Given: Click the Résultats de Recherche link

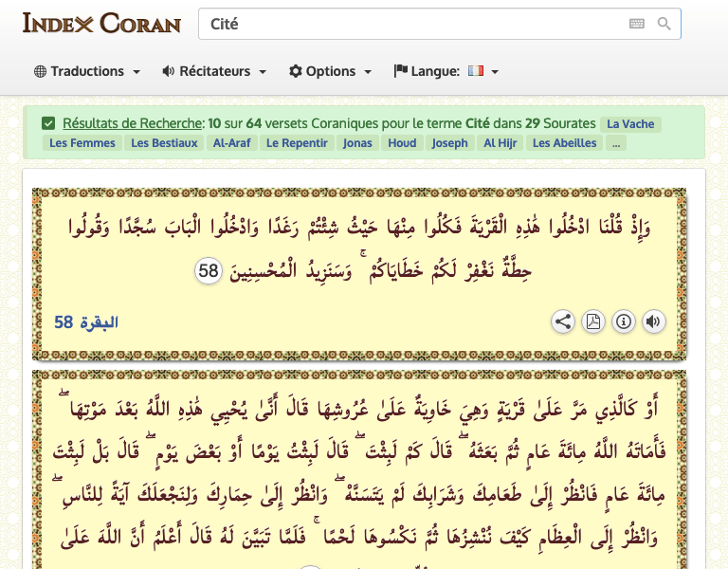Looking at the screenshot, I should click(133, 123).
